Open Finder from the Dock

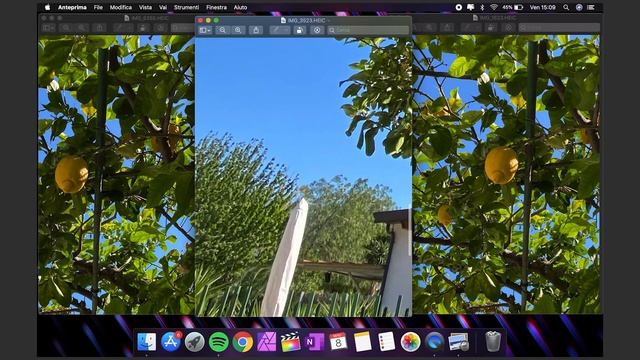pos(147,342)
